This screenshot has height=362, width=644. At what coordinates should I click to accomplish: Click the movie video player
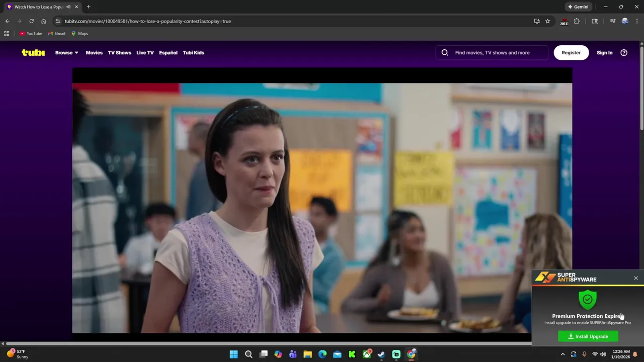(322, 201)
